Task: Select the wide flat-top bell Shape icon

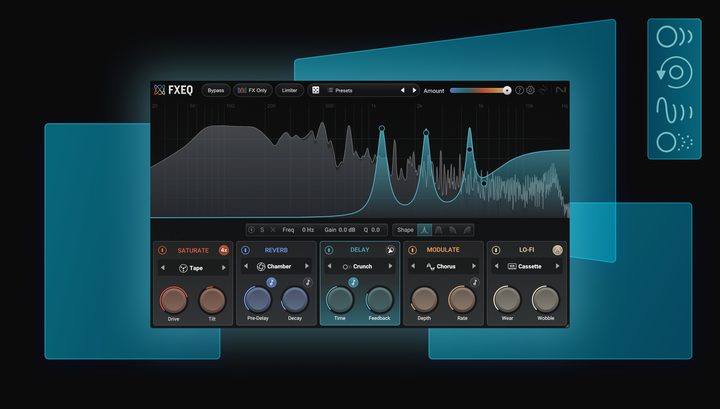Action: pos(439,230)
